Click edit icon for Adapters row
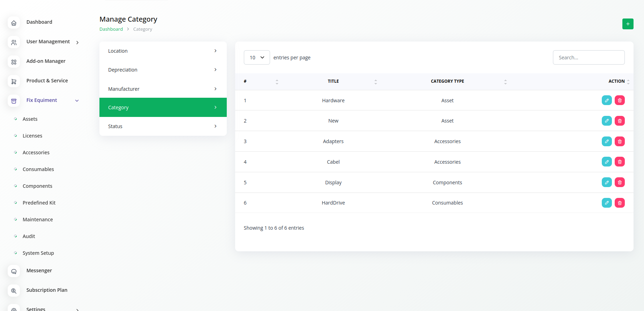 pyautogui.click(x=607, y=141)
